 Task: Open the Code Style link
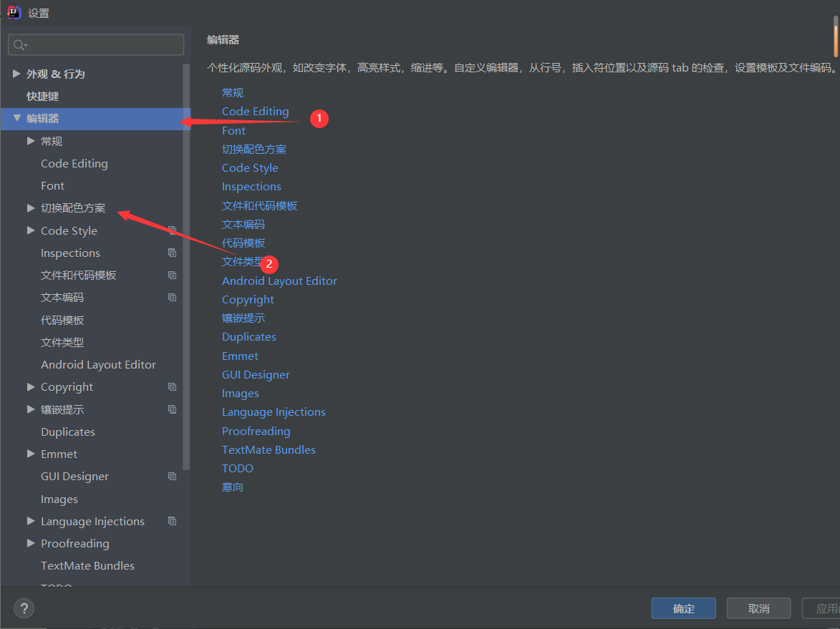click(250, 168)
